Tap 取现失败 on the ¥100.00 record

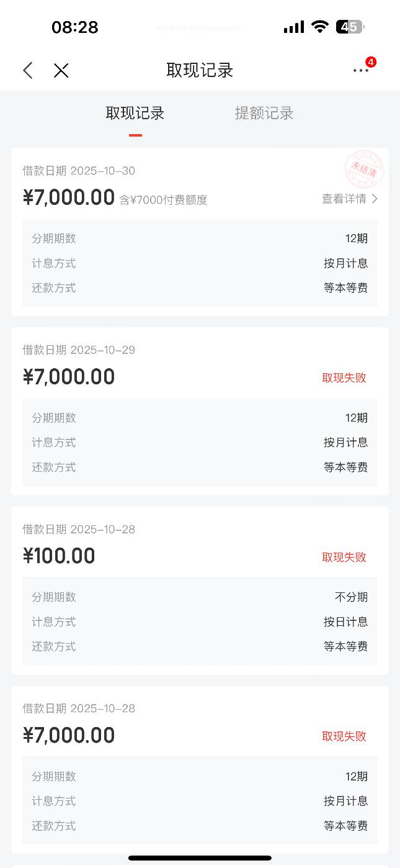(344, 557)
